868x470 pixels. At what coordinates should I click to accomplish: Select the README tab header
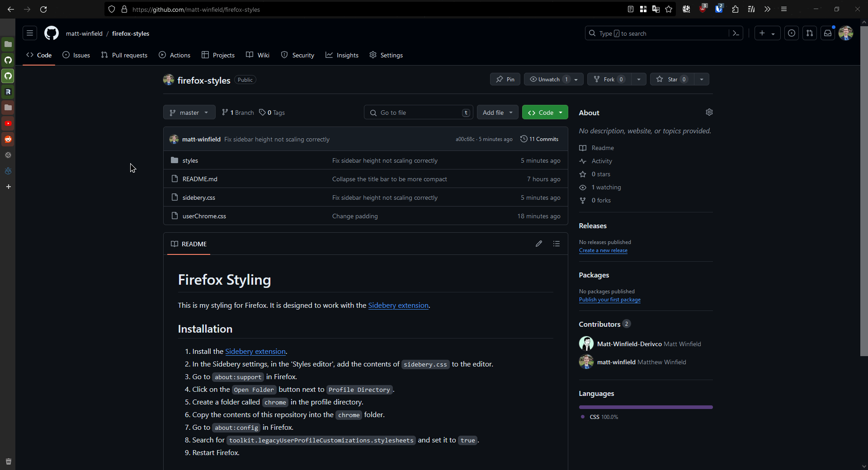coord(189,244)
